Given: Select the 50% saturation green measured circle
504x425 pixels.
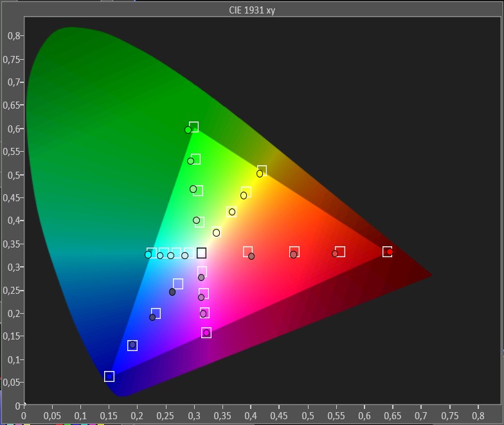Looking at the screenshot, I should (193, 189).
